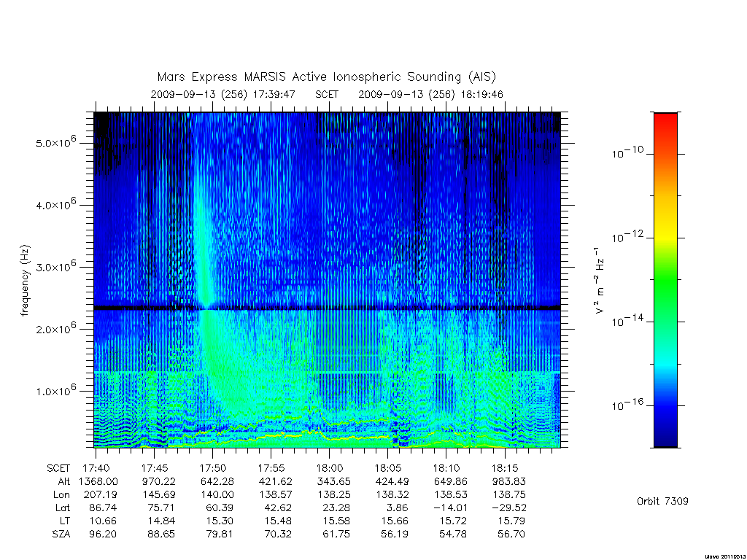
Task: Click the end timestamp 2009-09-13 18:19:46
Action: pyautogui.click(x=430, y=94)
